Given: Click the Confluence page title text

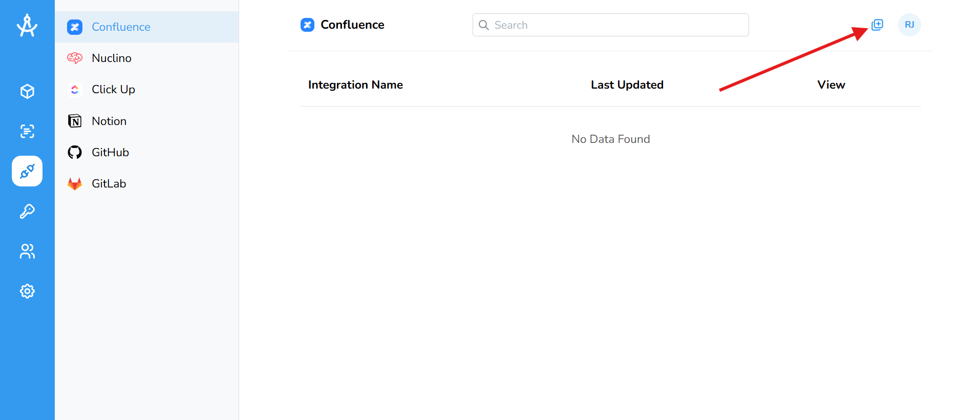Looking at the screenshot, I should (352, 25).
